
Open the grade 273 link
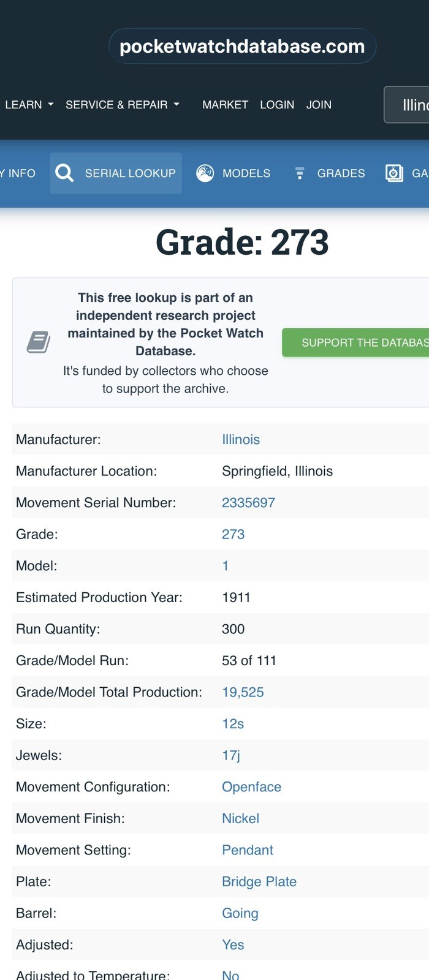coord(233,534)
